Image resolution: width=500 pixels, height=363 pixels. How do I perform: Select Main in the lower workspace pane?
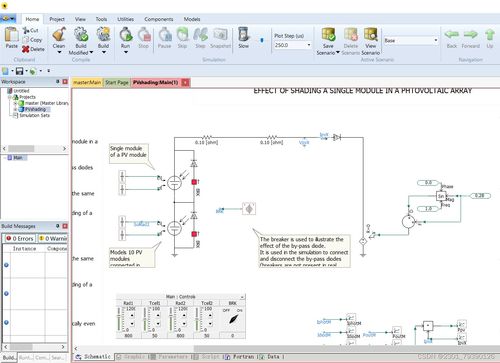(18, 158)
